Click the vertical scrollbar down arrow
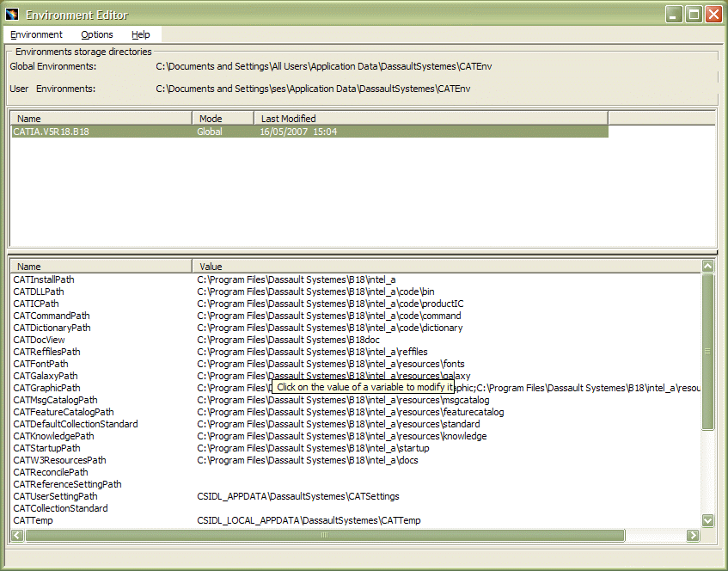Viewport: 728px width, 571px height. [x=707, y=520]
